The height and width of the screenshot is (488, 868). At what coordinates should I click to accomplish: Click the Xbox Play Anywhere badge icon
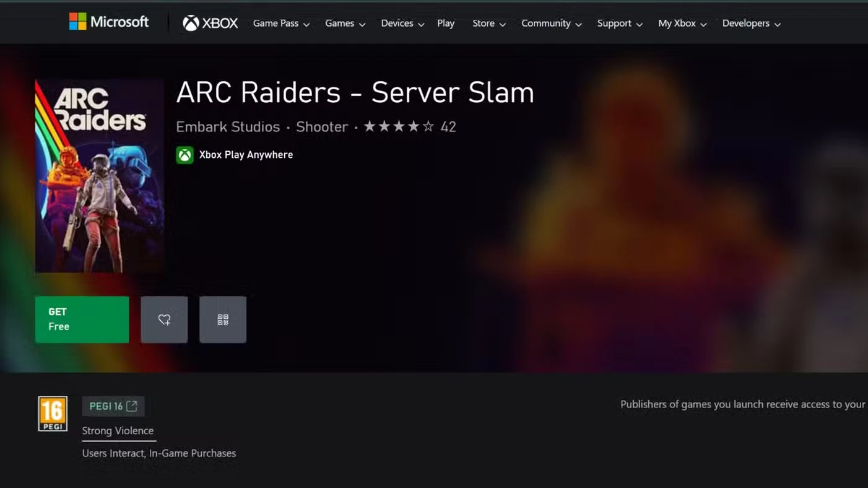point(184,155)
